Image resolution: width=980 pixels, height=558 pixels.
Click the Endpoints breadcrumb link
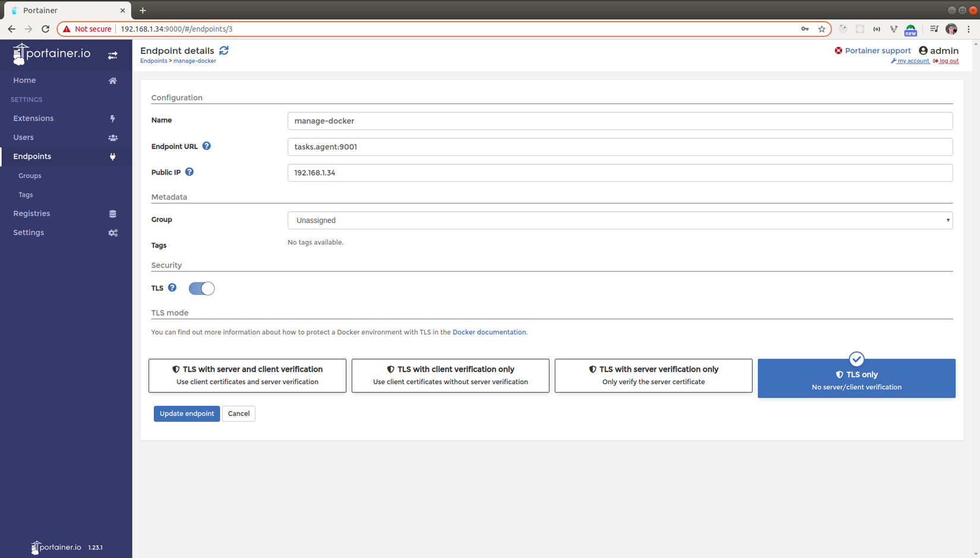(x=153, y=61)
